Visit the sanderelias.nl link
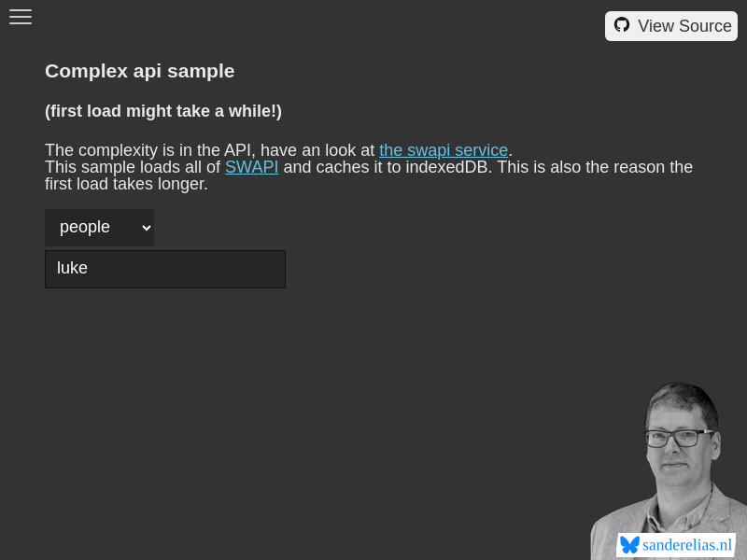Image resolution: width=747 pixels, height=560 pixels. (x=688, y=545)
